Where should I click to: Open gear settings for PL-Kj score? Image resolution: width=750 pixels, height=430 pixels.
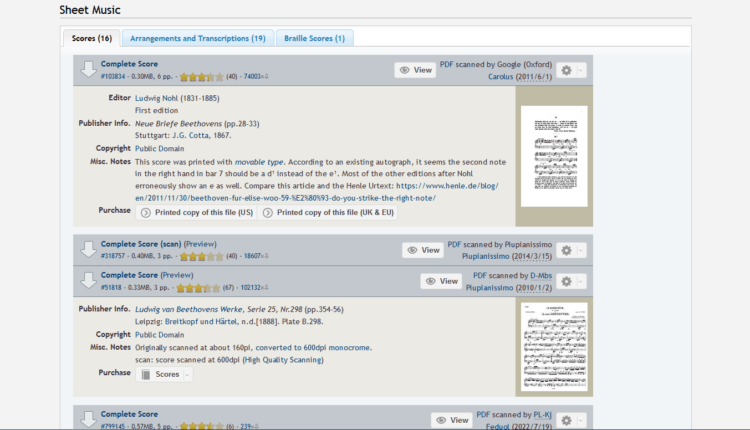click(566, 420)
